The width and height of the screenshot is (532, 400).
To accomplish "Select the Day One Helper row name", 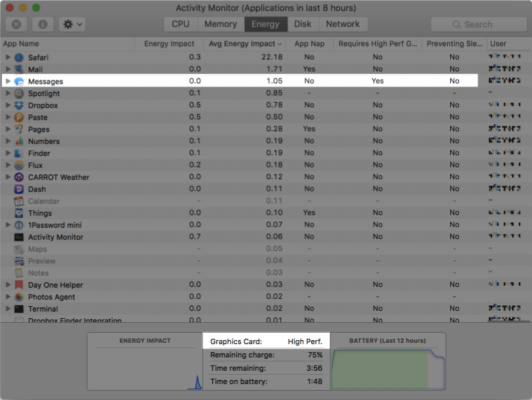I will point(55,285).
